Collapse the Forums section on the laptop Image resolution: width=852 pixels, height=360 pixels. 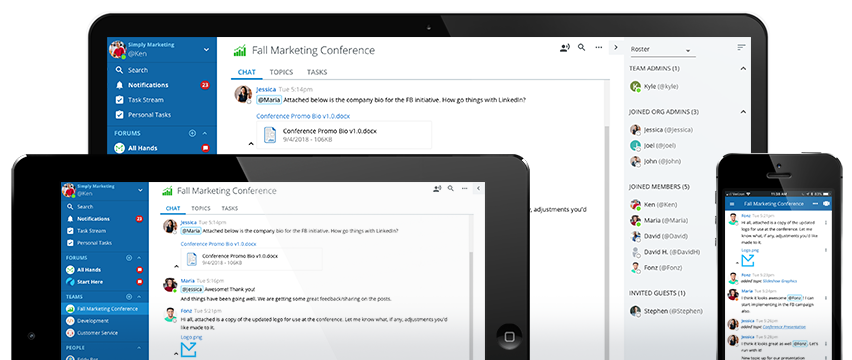click(x=205, y=133)
